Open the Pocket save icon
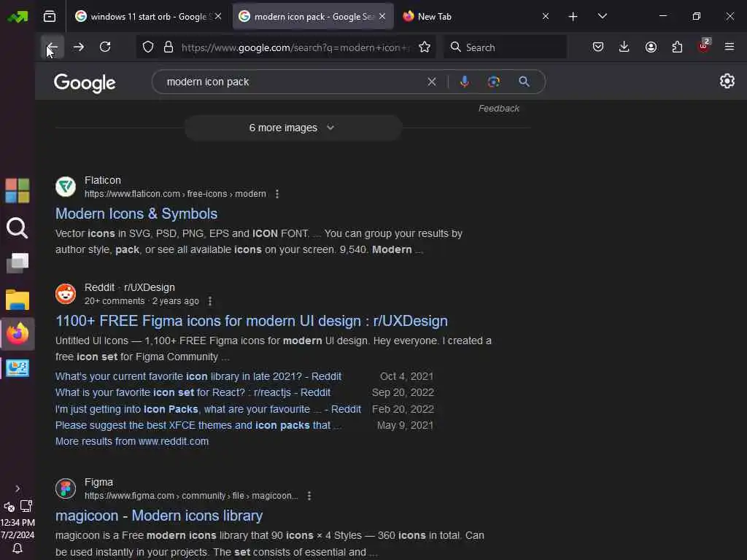 pos(598,47)
